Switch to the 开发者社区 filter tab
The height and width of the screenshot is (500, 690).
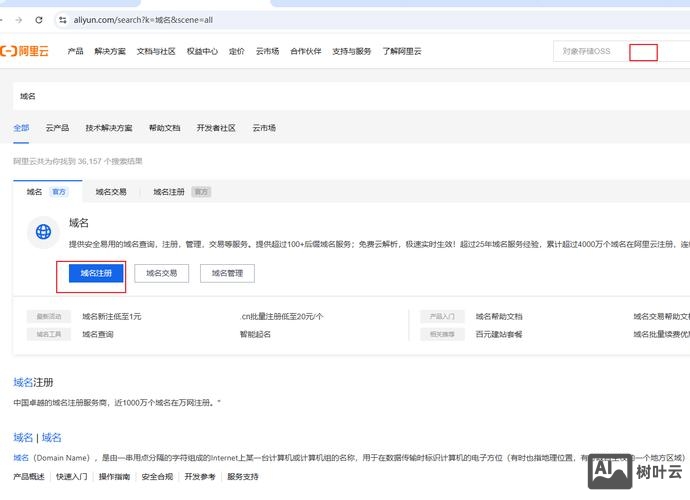coord(216,128)
